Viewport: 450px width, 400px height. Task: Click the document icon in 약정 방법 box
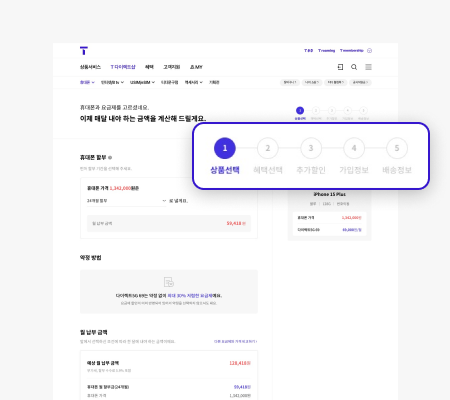pos(169,282)
